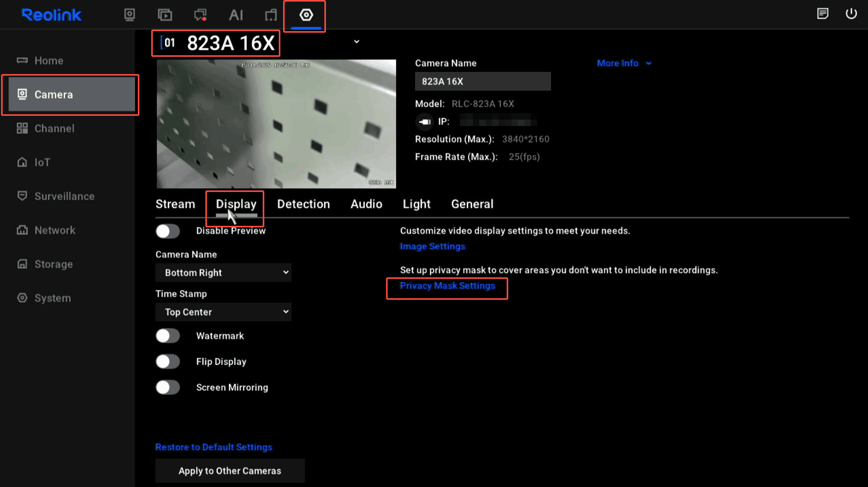Screen dimensions: 868x487
Task: Select the 01 823A 16X camera title
Action: [x=217, y=43]
